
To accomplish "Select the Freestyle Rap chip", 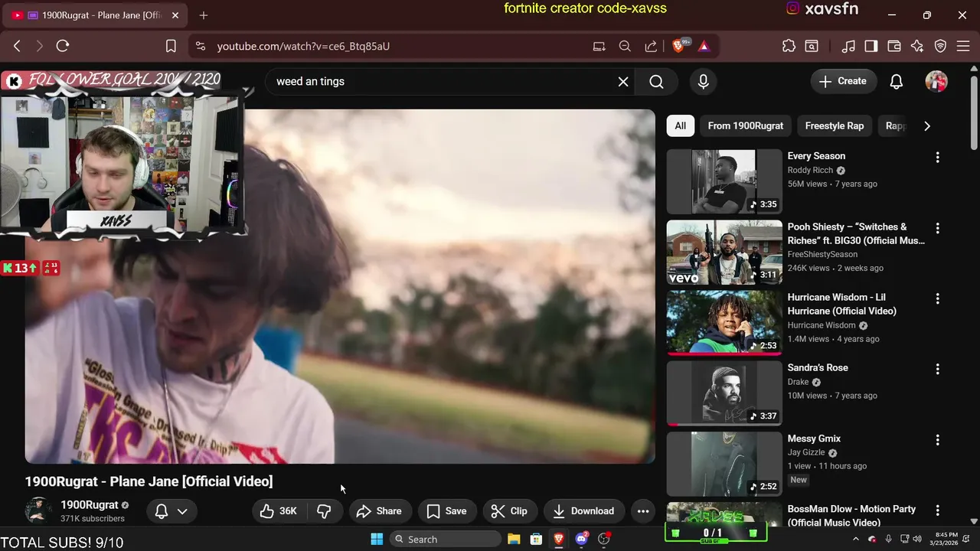I will tap(835, 126).
